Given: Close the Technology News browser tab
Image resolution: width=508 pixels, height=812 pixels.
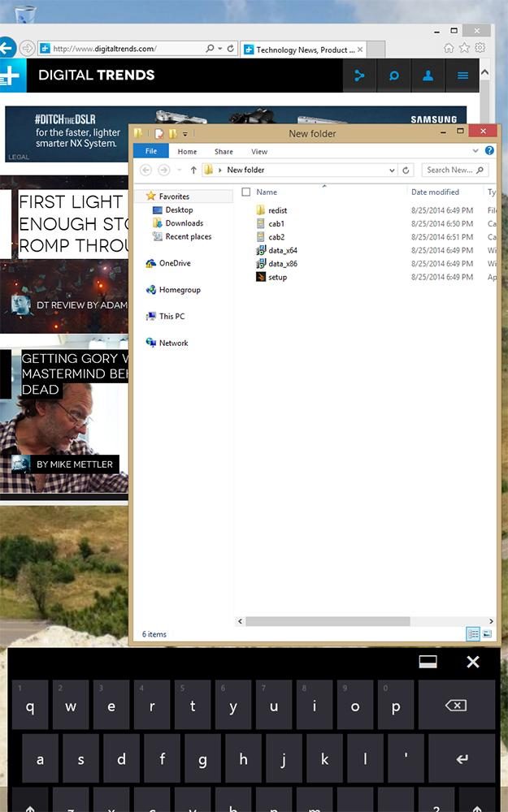Looking at the screenshot, I should coord(360,50).
